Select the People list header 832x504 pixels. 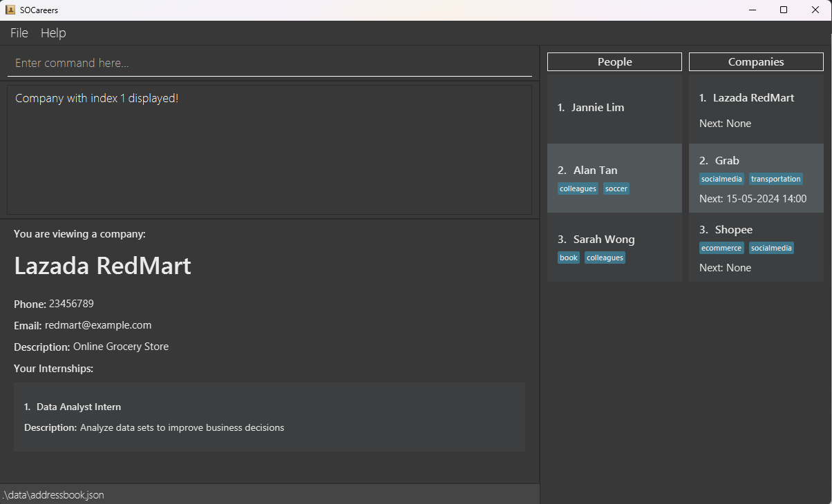614,61
